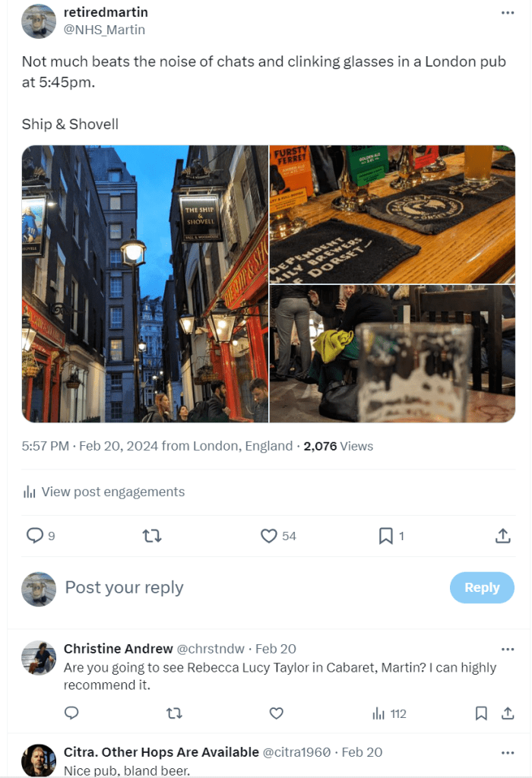Open the blurry pint glass photo
532x778 pixels.
[x=392, y=354]
